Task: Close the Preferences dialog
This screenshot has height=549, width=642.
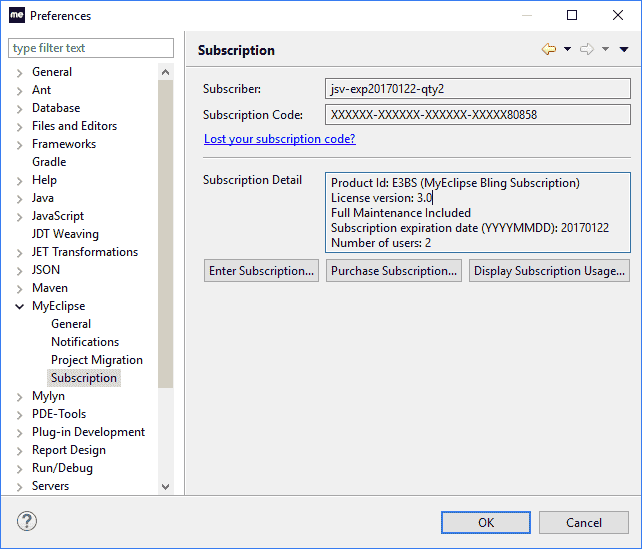Action: (x=618, y=15)
